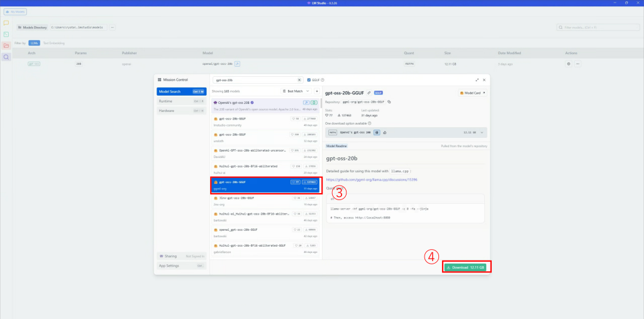Screen dimensions: 644x319
Task: Switch to the Hardware tab
Action: tap(179, 111)
